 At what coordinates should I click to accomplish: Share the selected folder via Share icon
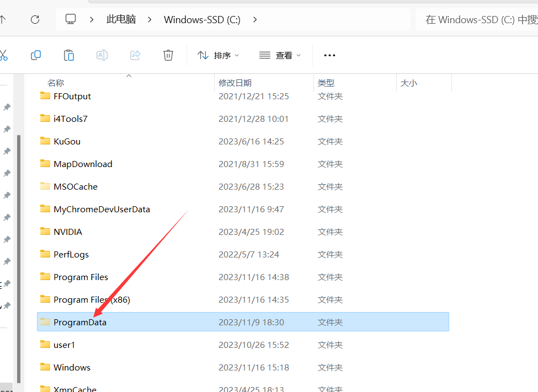click(135, 55)
